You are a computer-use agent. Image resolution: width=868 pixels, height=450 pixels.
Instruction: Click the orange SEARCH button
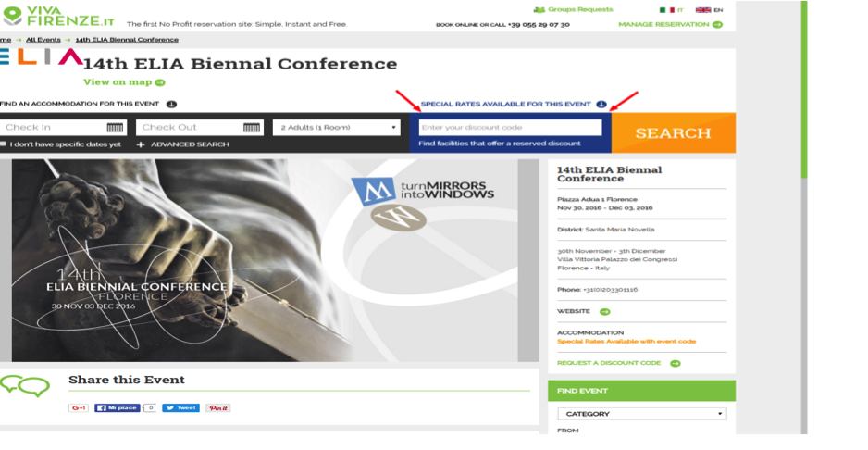point(673,133)
